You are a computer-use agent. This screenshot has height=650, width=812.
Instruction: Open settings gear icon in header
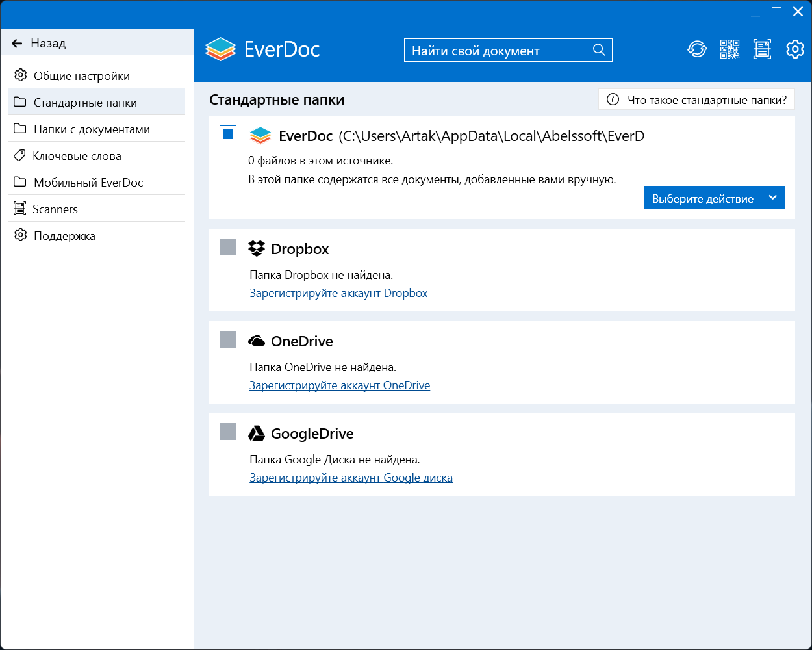tap(795, 49)
